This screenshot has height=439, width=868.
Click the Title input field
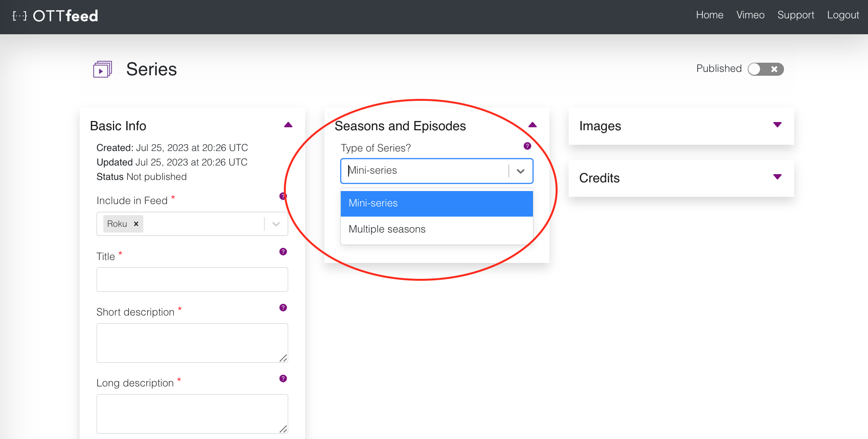click(x=192, y=279)
